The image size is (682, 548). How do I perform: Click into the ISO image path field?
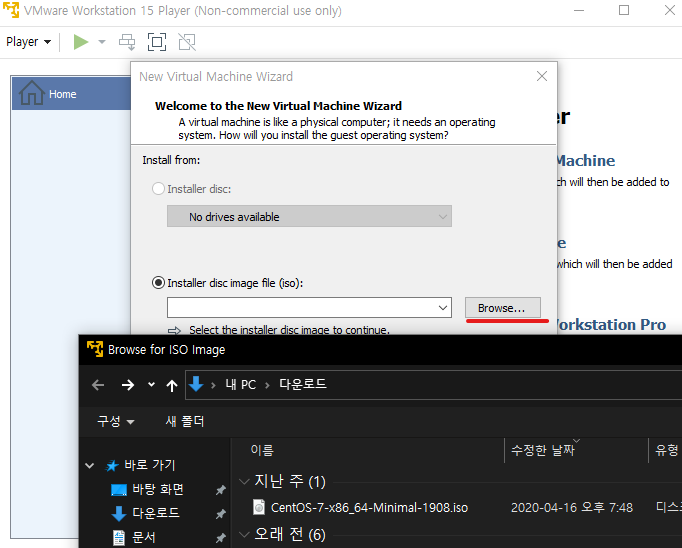point(301,308)
